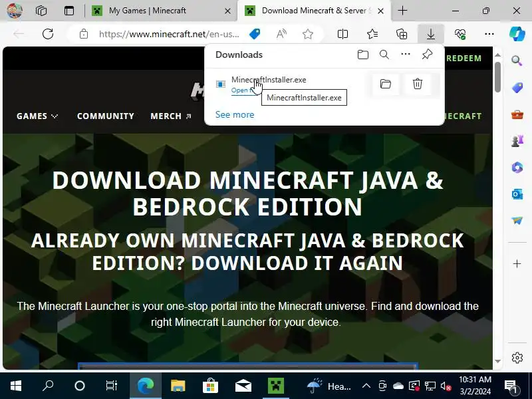Select the Download Minecraft & Server tab

[314, 11]
